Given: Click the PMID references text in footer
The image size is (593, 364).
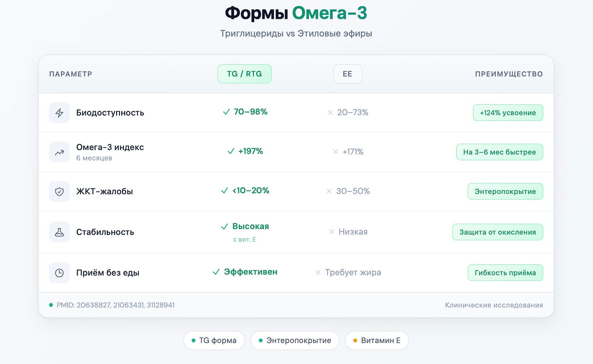Looking at the screenshot, I should click(x=116, y=305).
